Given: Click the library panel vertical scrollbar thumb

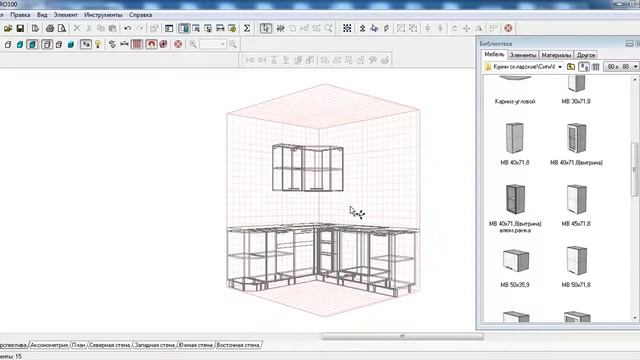Looking at the screenshot, I should (634, 169).
